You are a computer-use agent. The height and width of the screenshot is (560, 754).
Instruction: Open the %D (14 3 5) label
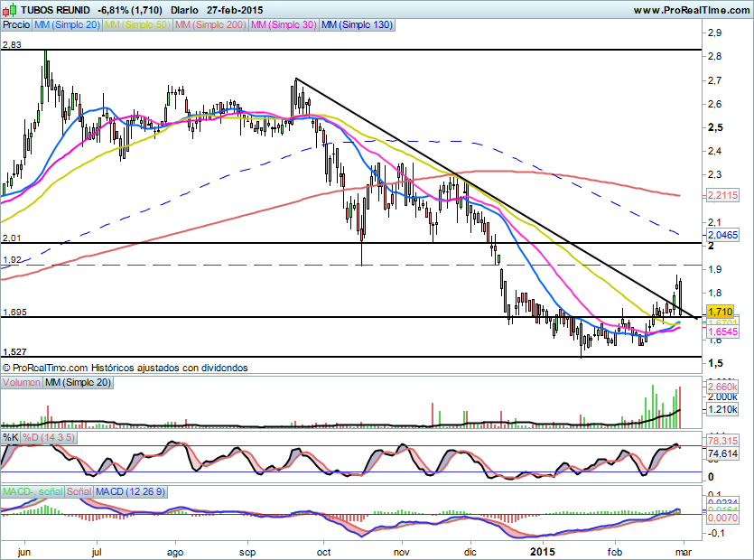coord(49,437)
